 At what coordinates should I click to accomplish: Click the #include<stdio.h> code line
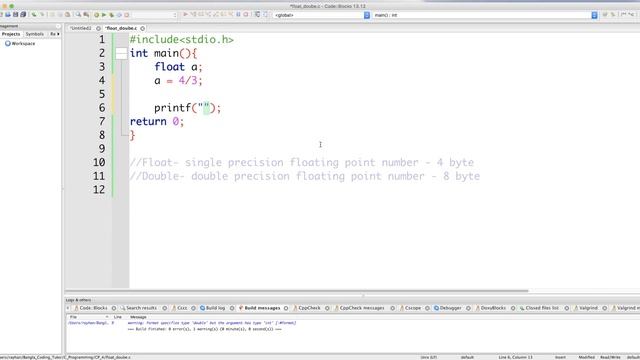[x=182, y=40]
